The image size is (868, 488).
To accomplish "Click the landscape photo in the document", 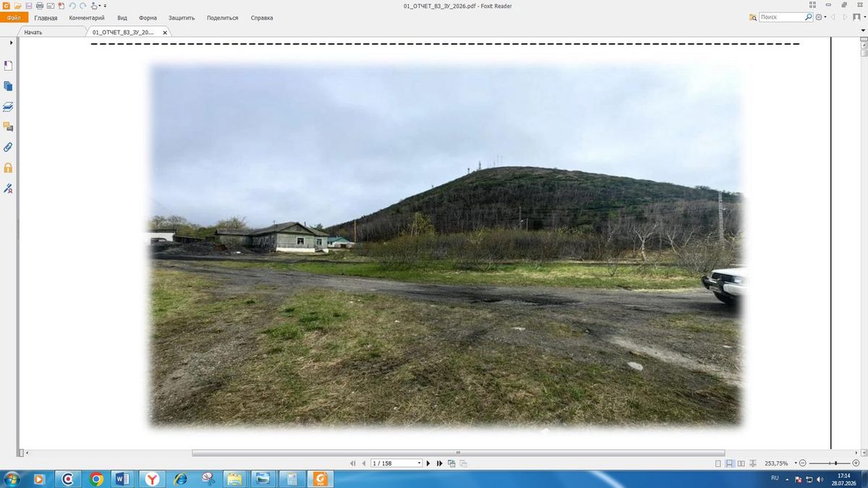I will 446,244.
